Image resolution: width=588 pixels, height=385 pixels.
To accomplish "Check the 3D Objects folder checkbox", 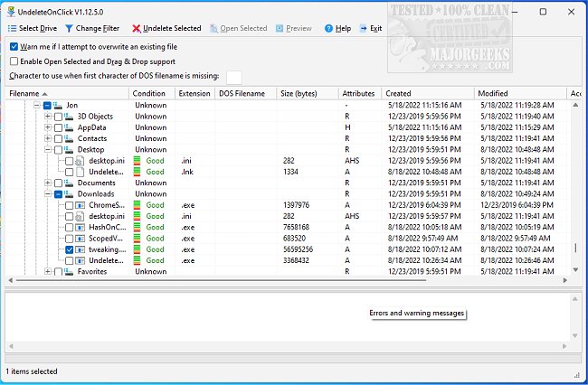I will [x=58, y=117].
